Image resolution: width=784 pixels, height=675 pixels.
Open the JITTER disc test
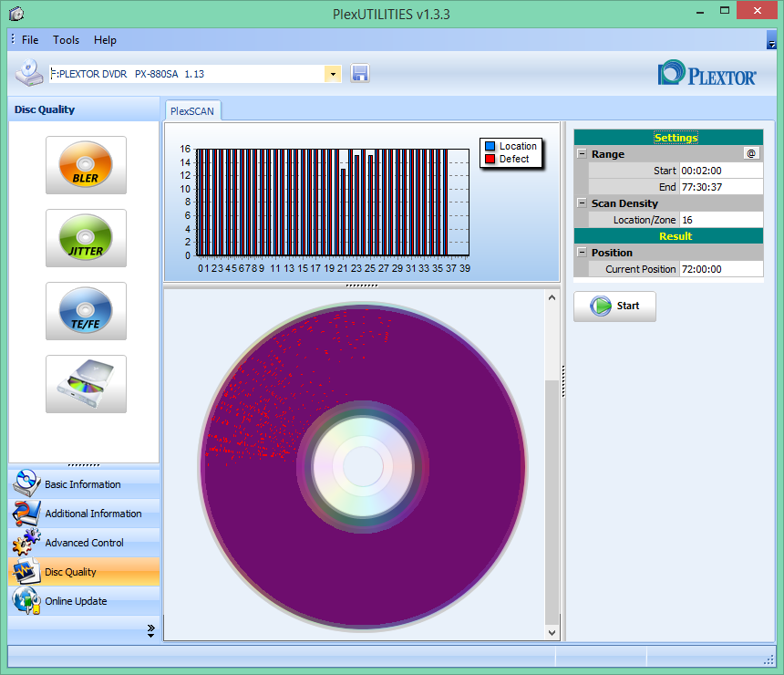click(x=86, y=238)
